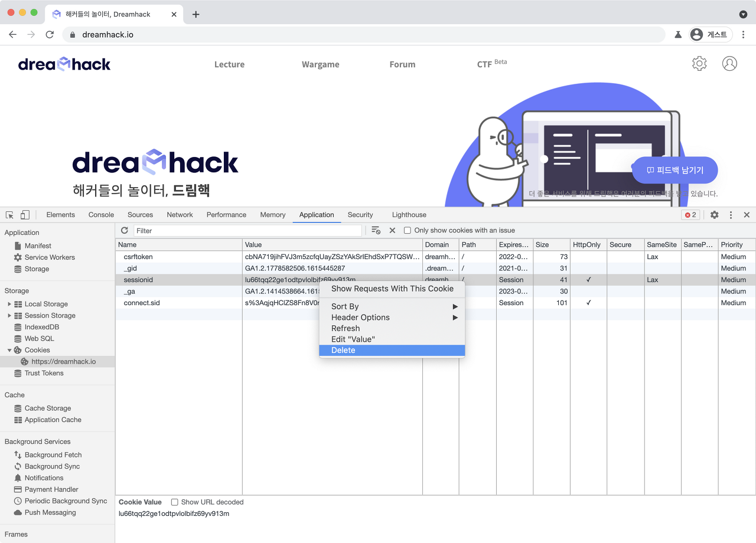Click the Service Workers gear icon
This screenshot has height=543, width=756.
[18, 257]
